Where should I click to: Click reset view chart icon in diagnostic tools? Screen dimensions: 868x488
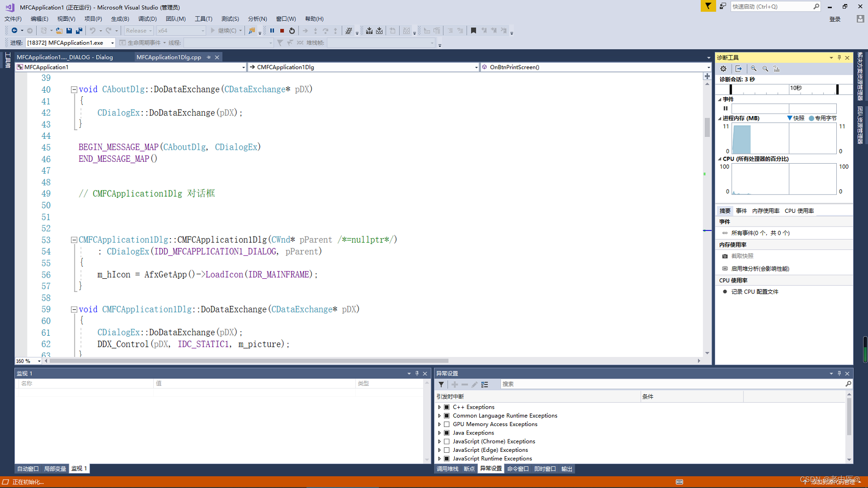click(777, 69)
